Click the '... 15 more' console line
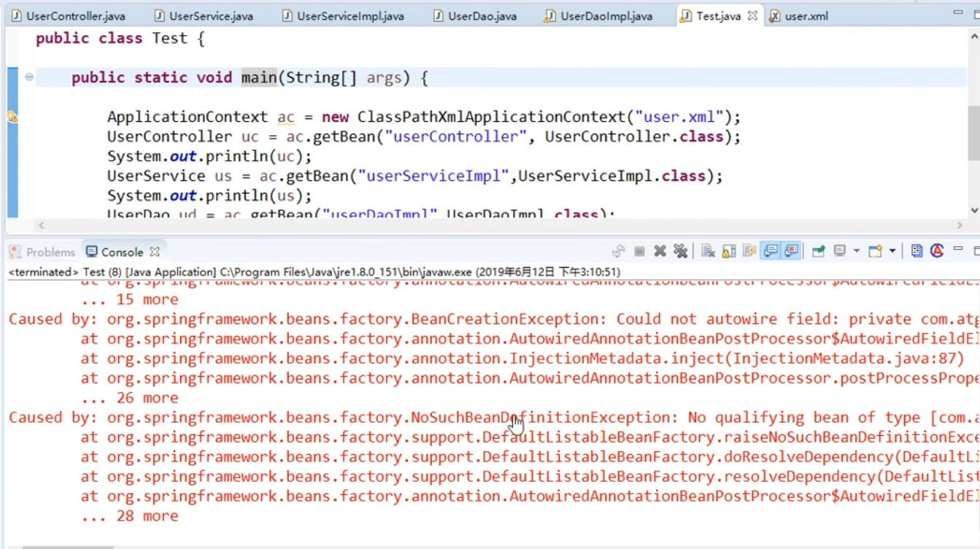Image resolution: width=980 pixels, height=549 pixels. coord(129,299)
